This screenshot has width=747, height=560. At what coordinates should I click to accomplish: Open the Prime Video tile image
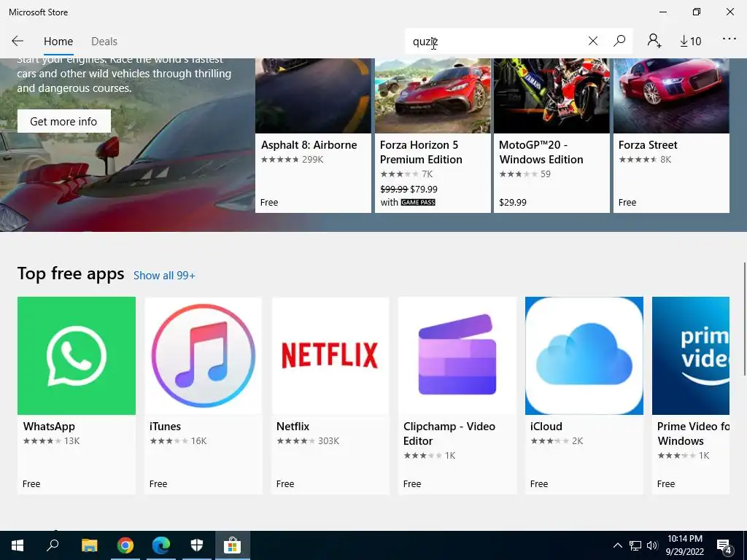pos(691,356)
